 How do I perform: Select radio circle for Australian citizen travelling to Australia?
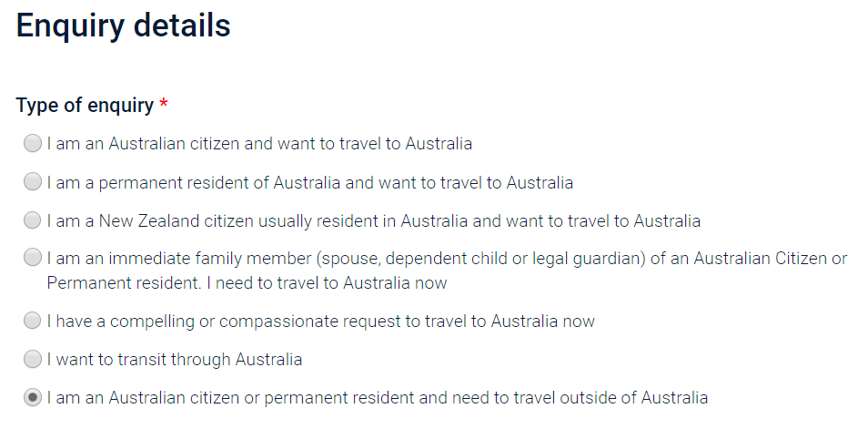[33, 143]
